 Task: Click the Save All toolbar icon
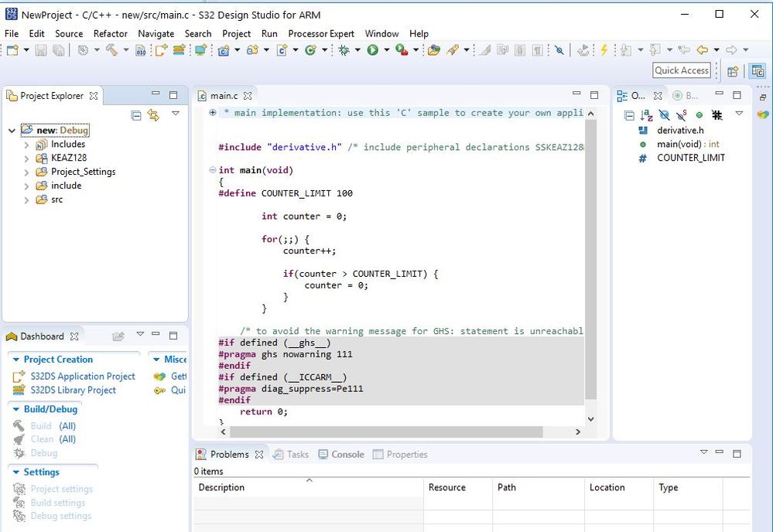click(x=58, y=49)
